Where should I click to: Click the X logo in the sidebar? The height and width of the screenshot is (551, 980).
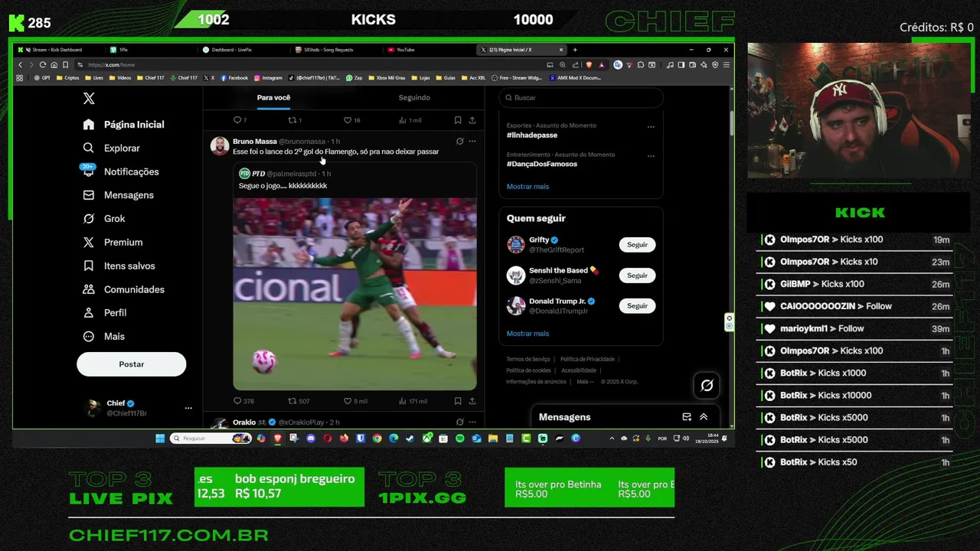(x=89, y=99)
